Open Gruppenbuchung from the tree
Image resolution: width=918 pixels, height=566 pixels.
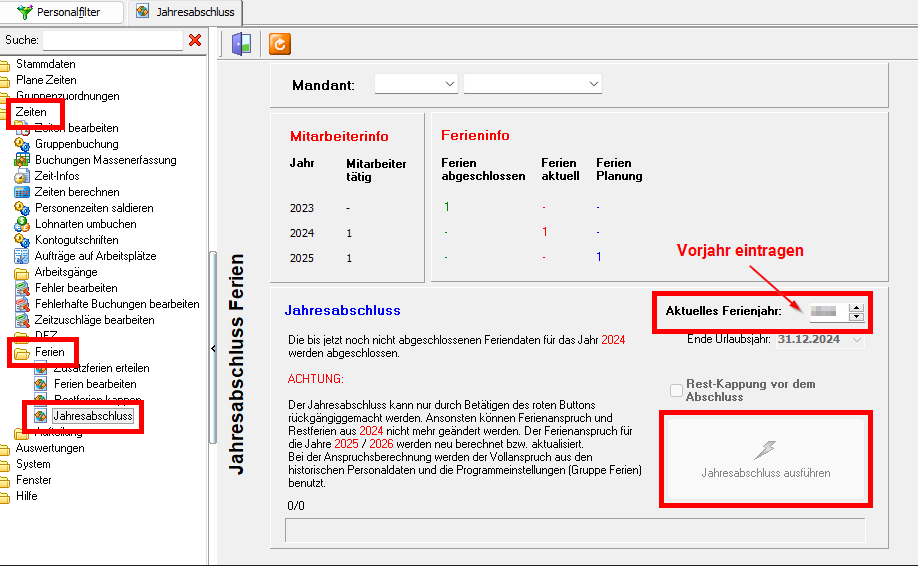[x=75, y=144]
